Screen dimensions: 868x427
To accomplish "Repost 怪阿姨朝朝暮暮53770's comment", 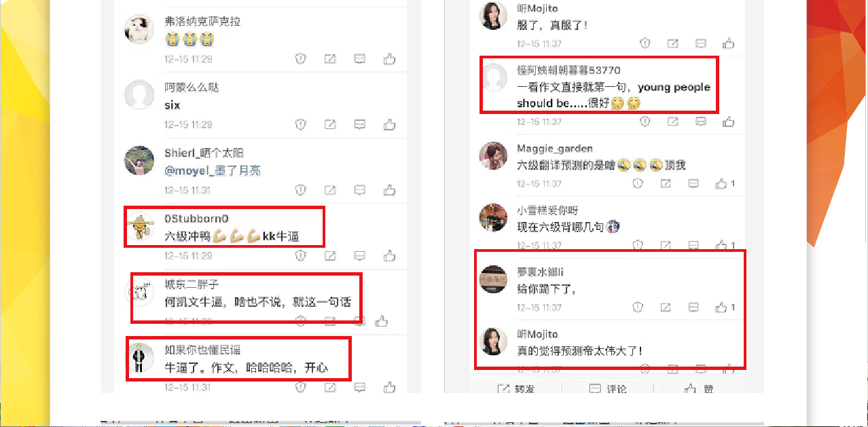I will [x=672, y=122].
